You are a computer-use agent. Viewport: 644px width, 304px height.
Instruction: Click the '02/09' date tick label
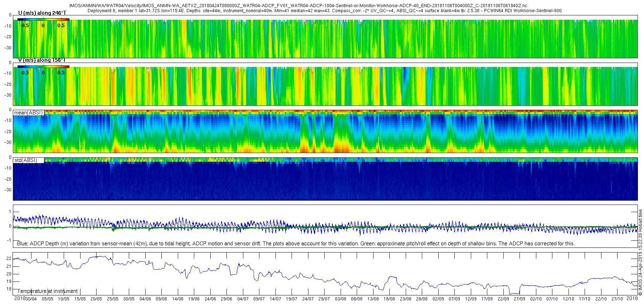click(x=438, y=299)
